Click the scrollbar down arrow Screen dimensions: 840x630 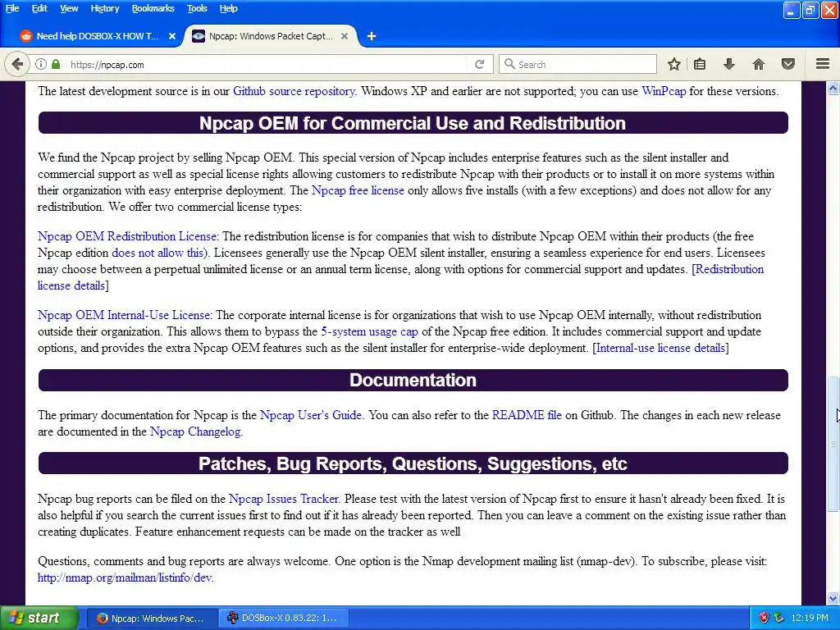tap(833, 598)
